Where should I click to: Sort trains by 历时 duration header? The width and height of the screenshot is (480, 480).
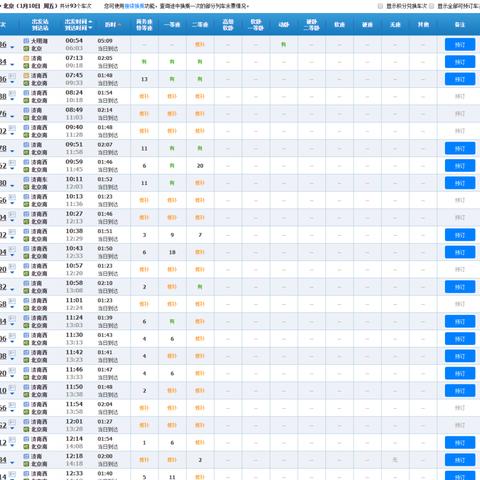113,25
